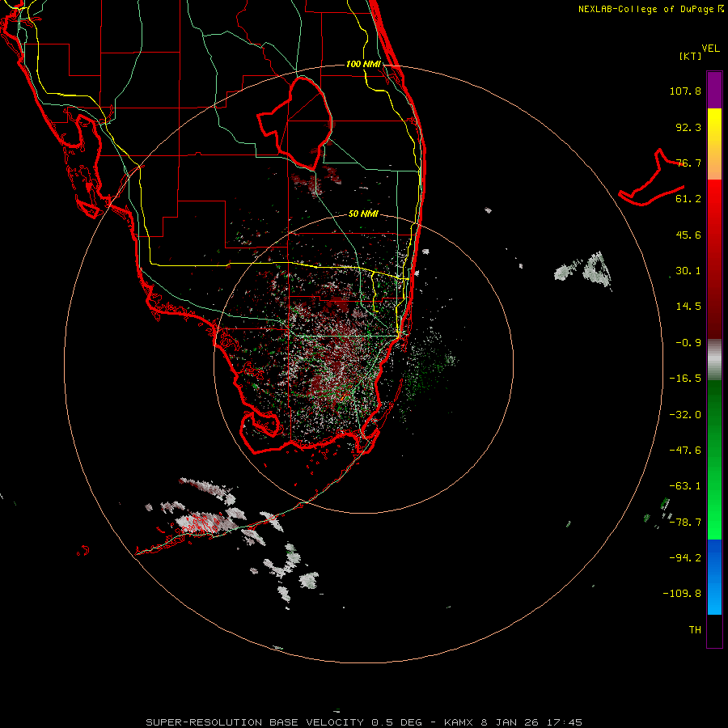Click the 76.7 velocity scale value
This screenshot has width=728, height=728.
point(688,163)
